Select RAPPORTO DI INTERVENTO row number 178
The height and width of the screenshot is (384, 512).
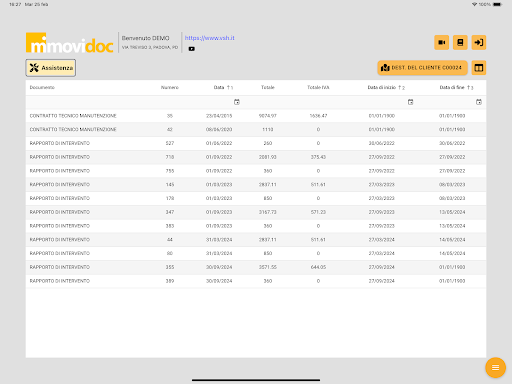click(256, 198)
